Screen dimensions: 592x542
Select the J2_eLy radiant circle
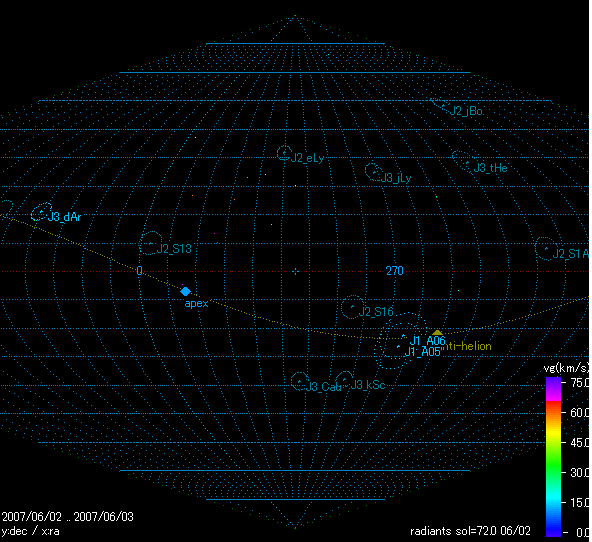(x=284, y=153)
